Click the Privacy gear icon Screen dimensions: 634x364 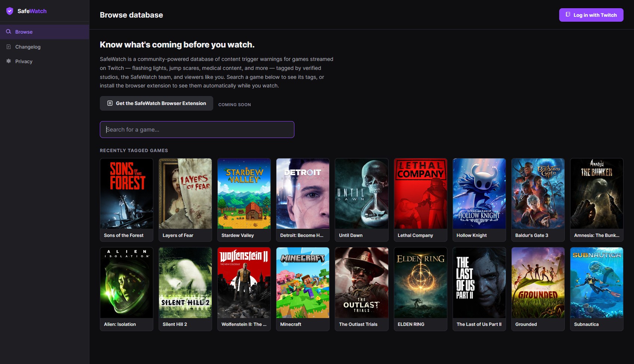click(9, 61)
